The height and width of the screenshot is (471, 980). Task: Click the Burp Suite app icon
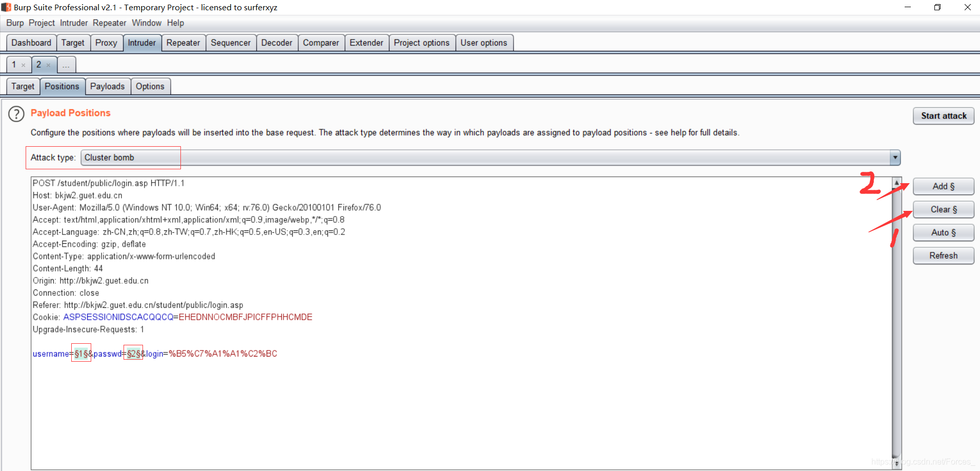click(6, 7)
